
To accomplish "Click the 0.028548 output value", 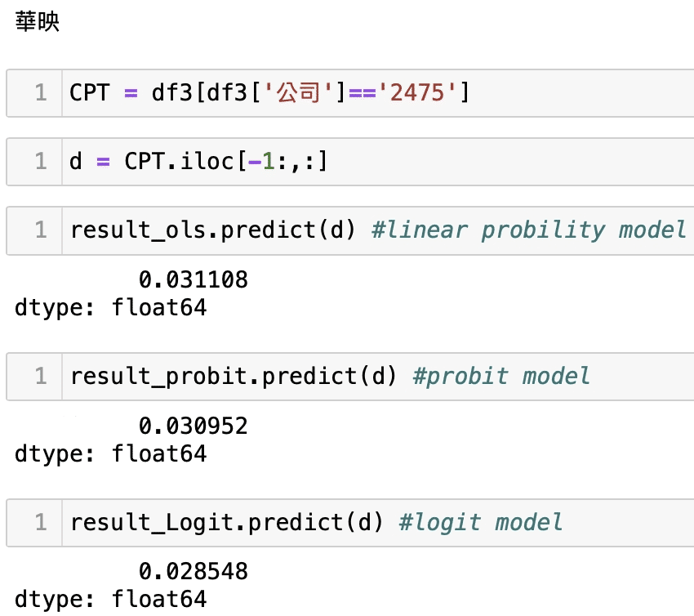I will pos(193,570).
